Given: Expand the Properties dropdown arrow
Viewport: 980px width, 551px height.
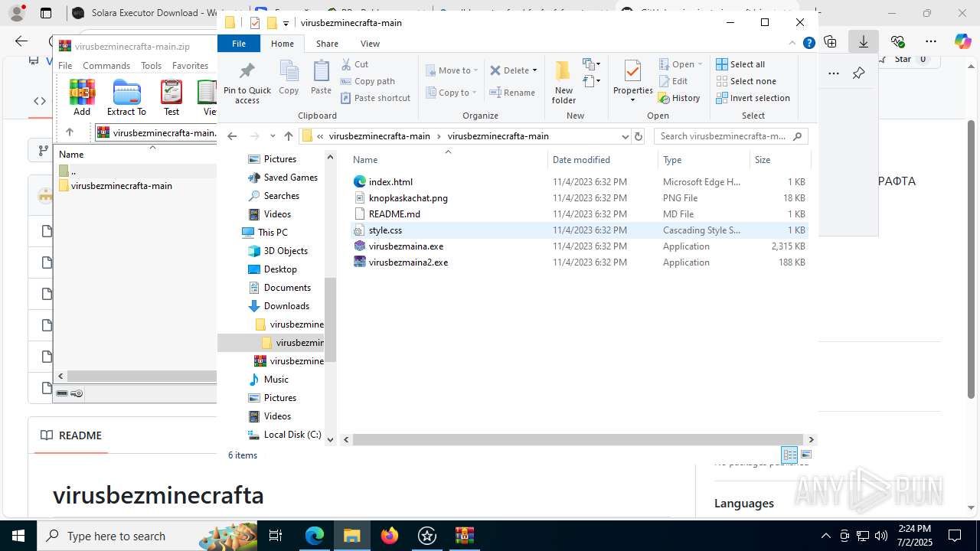Looking at the screenshot, I should coord(632,100).
